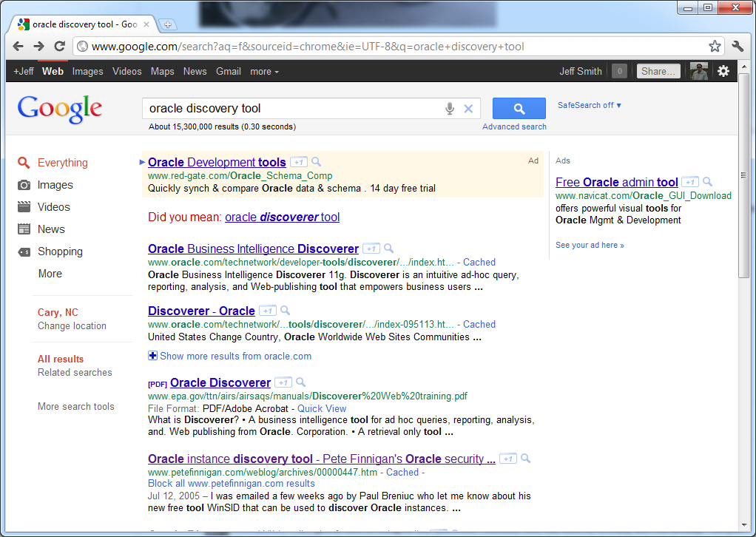Click Change location under Cary, NC

pyautogui.click(x=72, y=326)
